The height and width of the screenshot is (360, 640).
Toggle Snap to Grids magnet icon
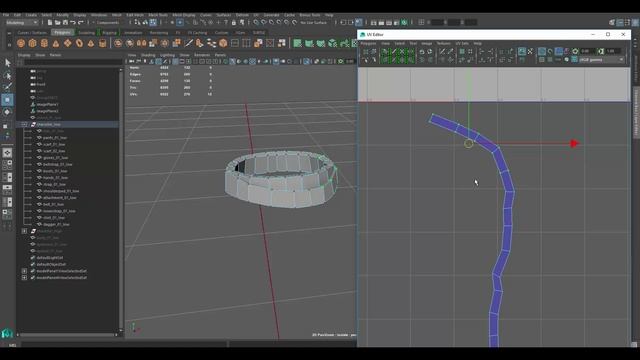point(256,22)
